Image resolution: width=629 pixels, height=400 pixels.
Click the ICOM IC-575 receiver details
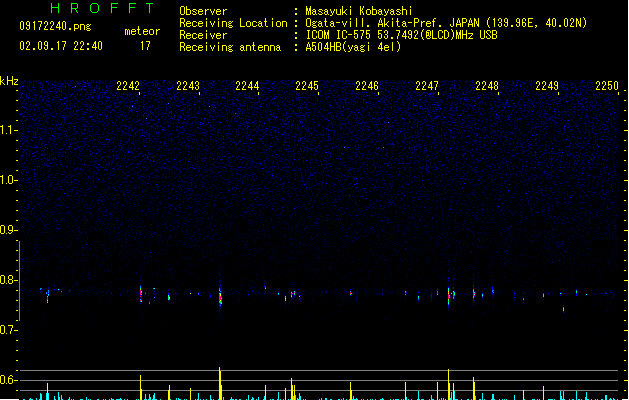(x=402, y=35)
